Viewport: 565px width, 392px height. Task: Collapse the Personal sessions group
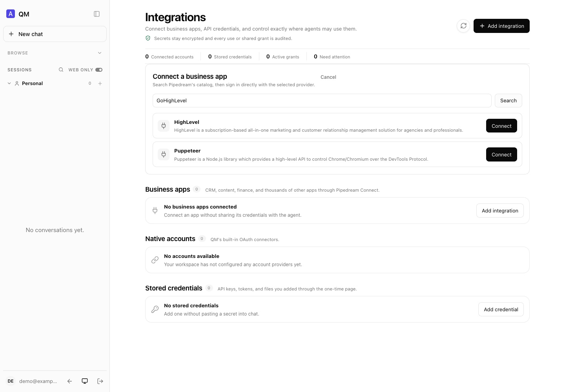click(x=9, y=83)
